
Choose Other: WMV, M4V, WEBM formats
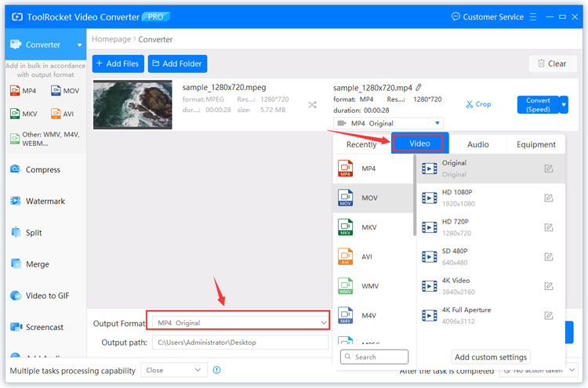(x=45, y=139)
